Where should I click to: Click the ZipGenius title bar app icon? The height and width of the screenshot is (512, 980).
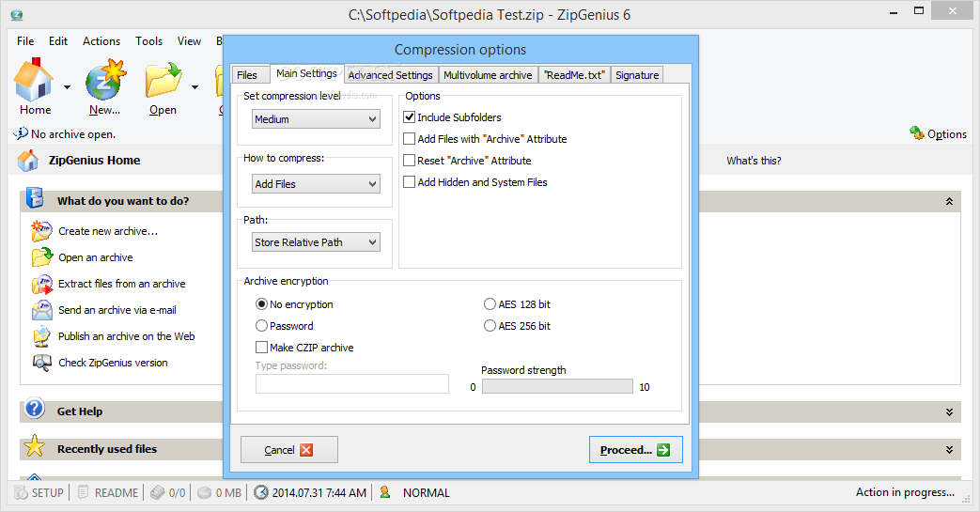click(17, 15)
